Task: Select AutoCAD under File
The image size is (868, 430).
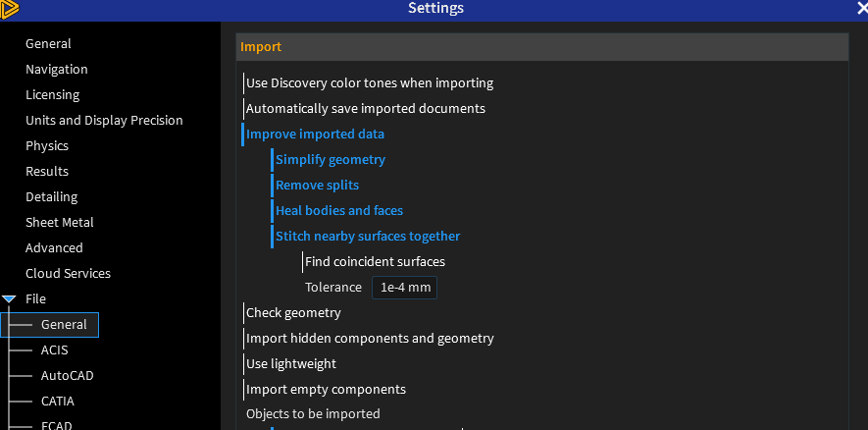Action: click(67, 376)
